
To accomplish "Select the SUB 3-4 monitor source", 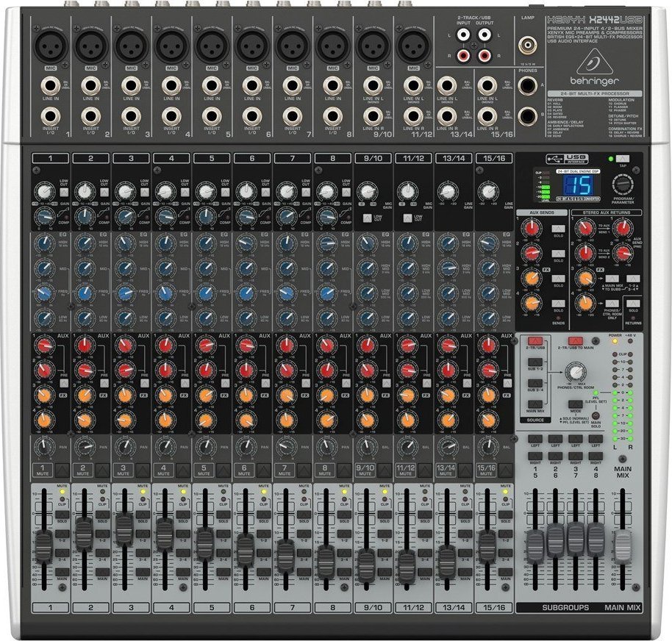I will (535, 383).
